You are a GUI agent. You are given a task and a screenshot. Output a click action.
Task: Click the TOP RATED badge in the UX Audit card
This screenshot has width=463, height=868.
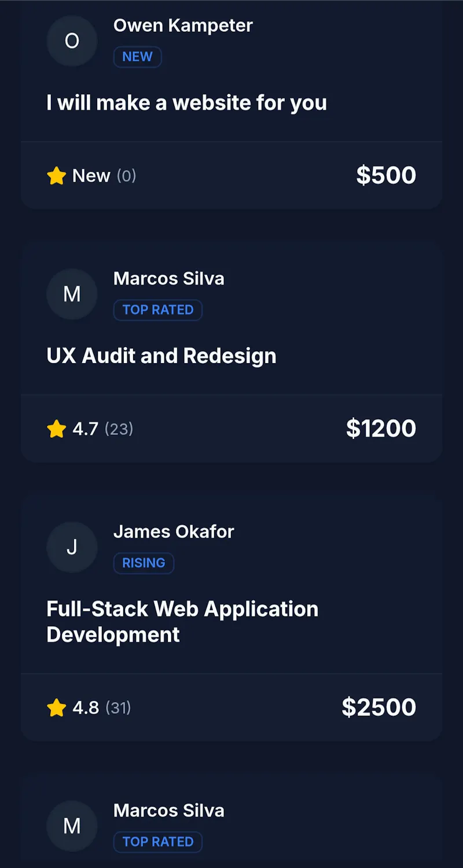[158, 310]
